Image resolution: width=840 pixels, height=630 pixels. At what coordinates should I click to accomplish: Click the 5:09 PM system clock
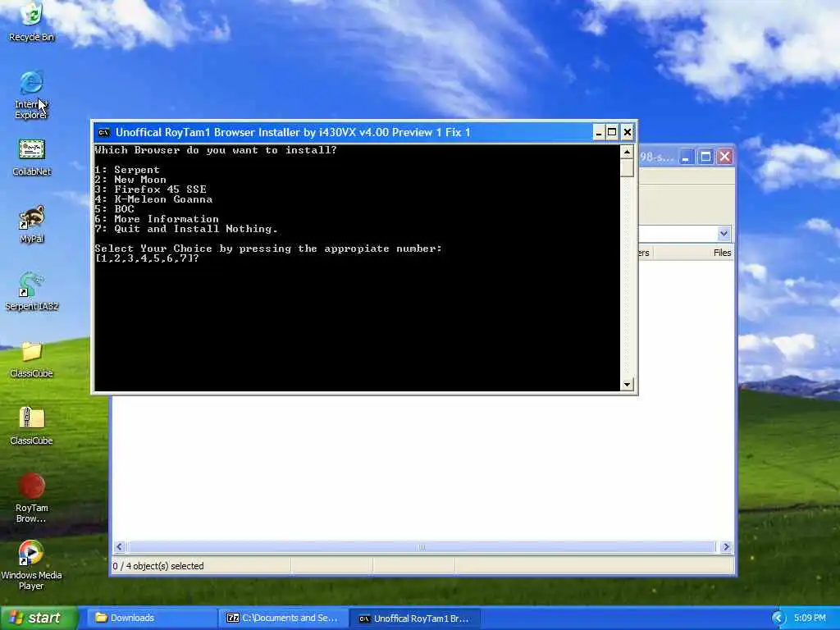810,619
